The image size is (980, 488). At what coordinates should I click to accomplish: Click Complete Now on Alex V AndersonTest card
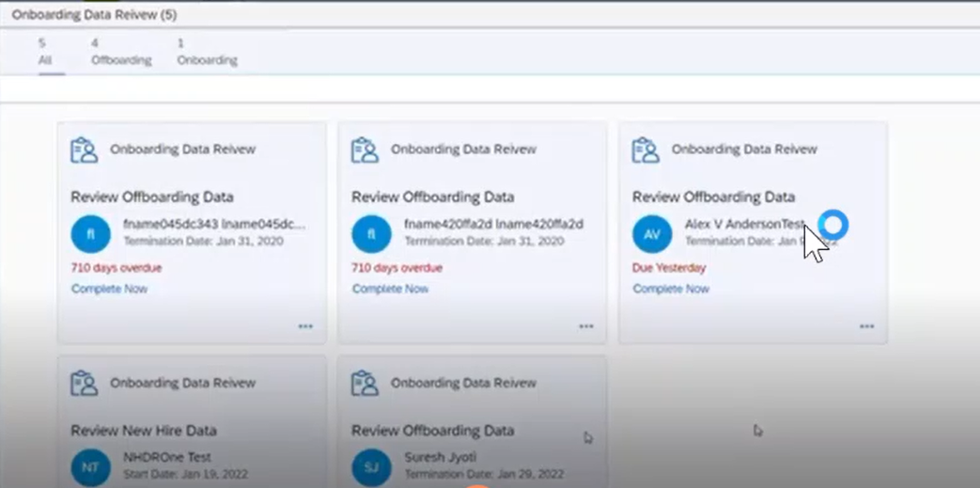pos(671,289)
